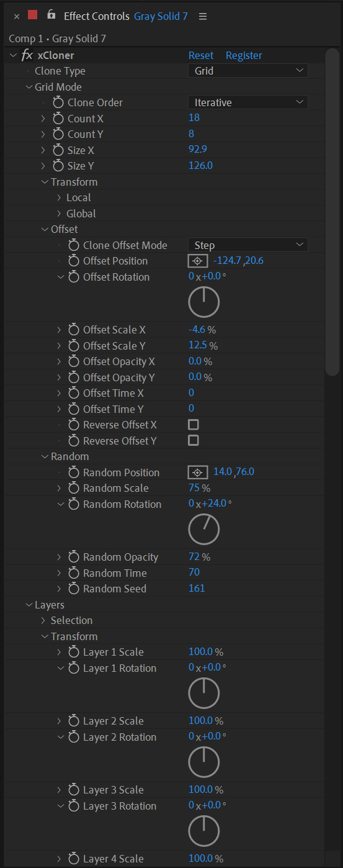Open the Clone Order Iterative dropdown
Screen dimensions: 343x868
248,102
